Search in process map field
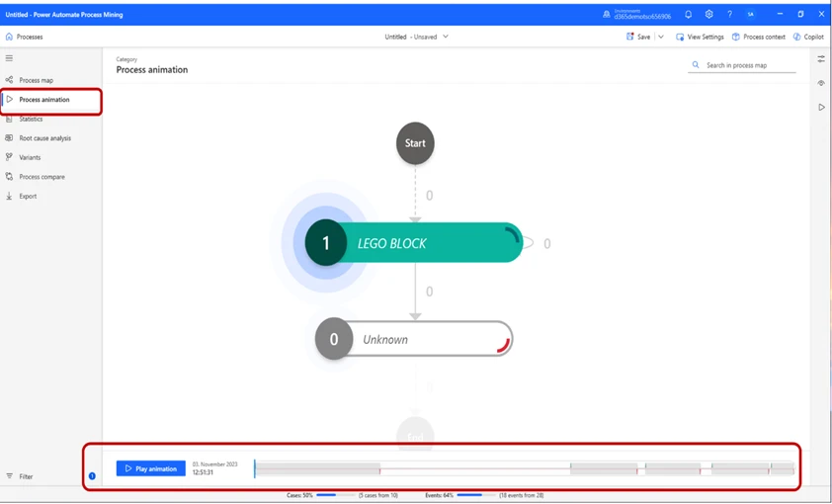This screenshot has width=832, height=504. coord(742,65)
